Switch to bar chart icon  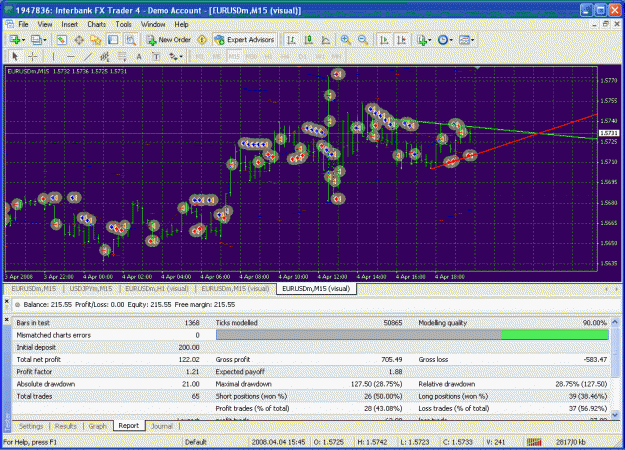(291, 40)
